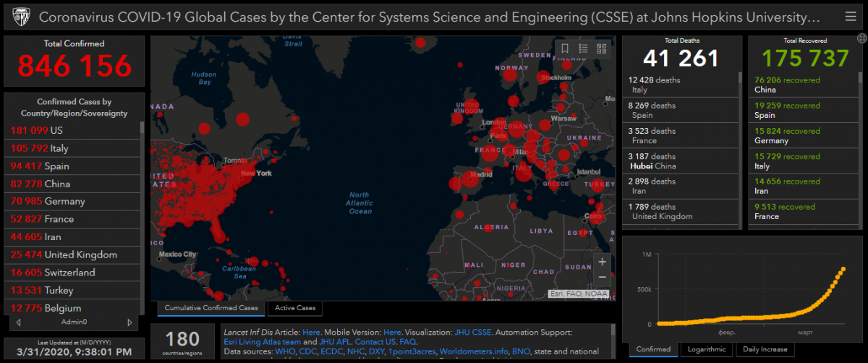Select 13 531 Turkey row
This screenshot has width=868, height=363.
73,290
